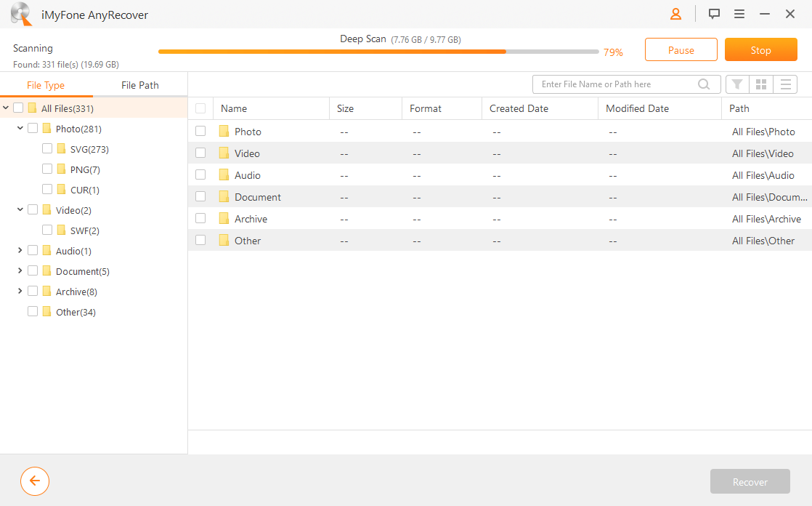Click the iMyFone AnyRecover logo icon
Image resolution: width=812 pixels, height=506 pixels.
click(21, 14)
